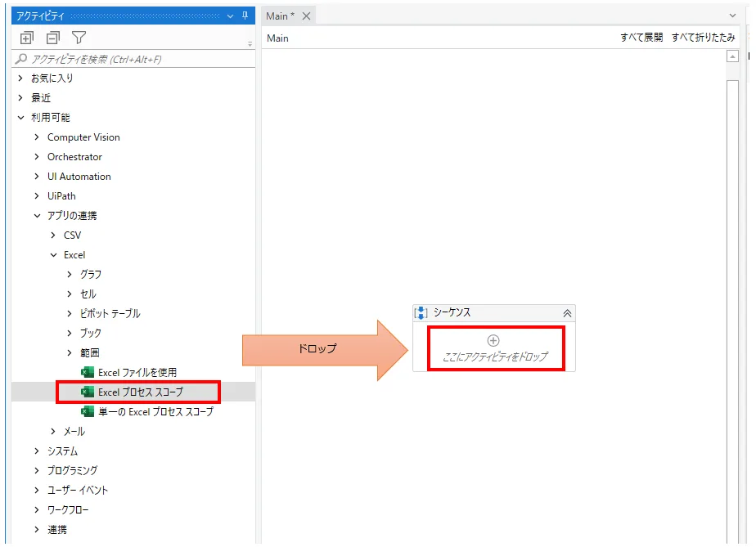This screenshot has width=756, height=547.
Task: Toggle the pin icon on Activities panel header
Action: (244, 16)
